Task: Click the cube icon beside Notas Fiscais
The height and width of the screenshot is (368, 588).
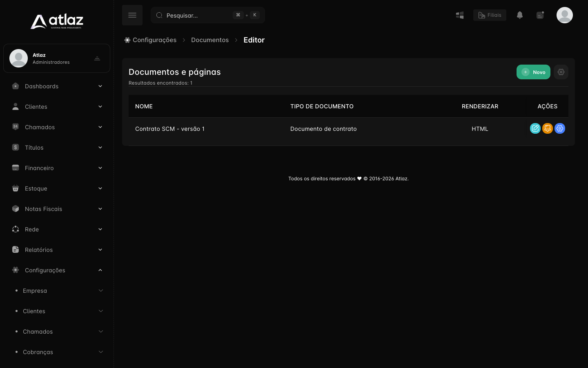Action: pos(16,209)
